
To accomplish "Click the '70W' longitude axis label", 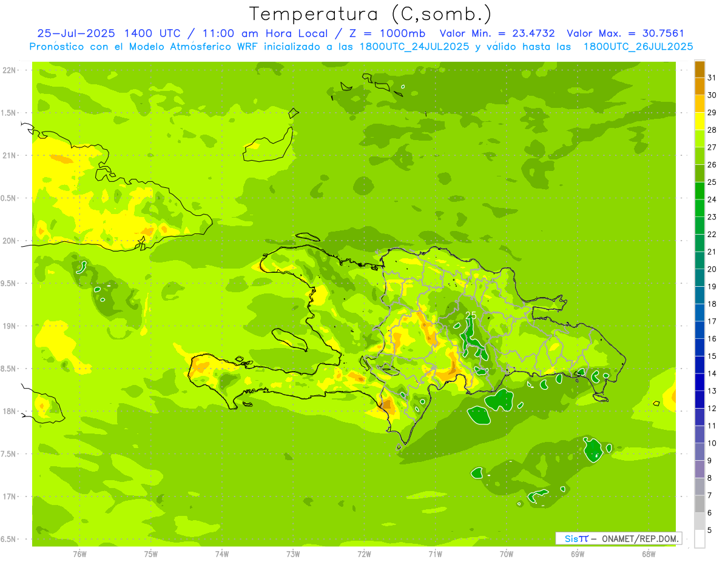I will point(507,554).
